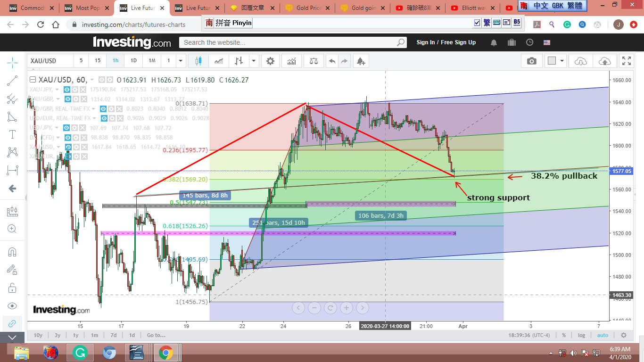Switch chart to fullscreen mode
The image size is (644, 362).
tap(627, 61)
